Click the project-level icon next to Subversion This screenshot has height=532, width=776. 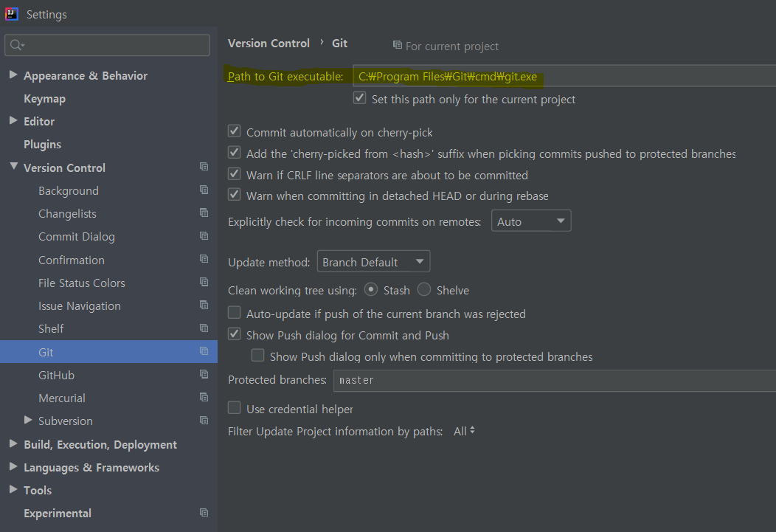tap(204, 420)
